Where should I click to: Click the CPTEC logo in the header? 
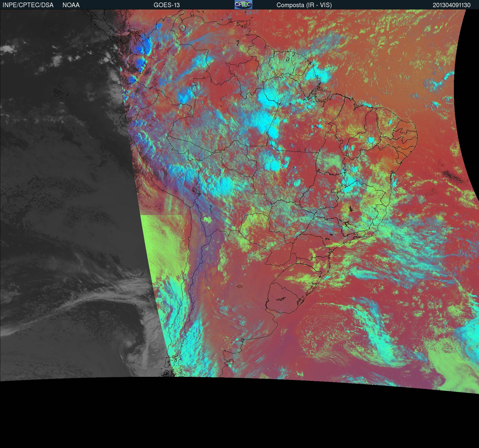pos(243,5)
